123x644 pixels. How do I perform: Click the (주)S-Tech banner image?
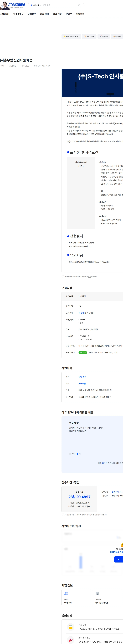[x=92, y=83]
